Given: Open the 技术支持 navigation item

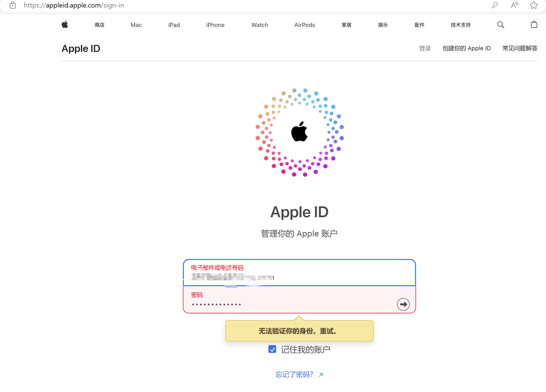Looking at the screenshot, I should click(x=460, y=25).
